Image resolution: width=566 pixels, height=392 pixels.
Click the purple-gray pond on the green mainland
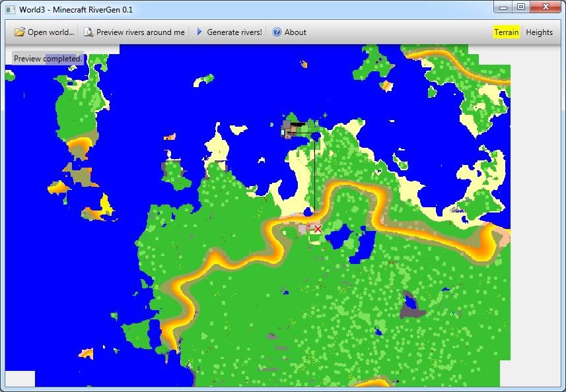click(x=411, y=305)
